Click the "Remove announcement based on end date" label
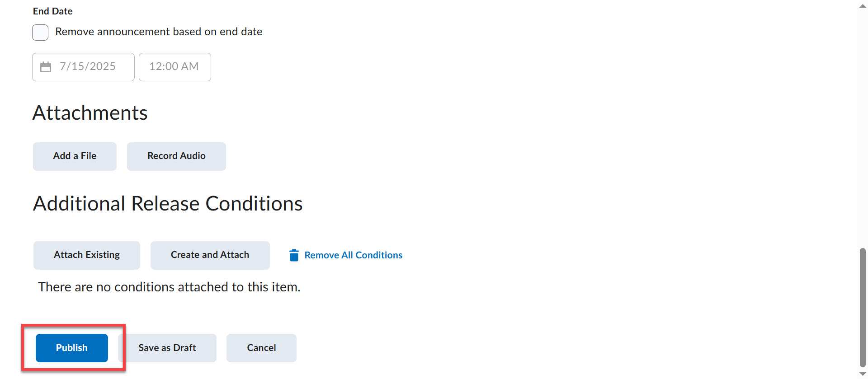Screen dimensions: 868x379 [159, 32]
